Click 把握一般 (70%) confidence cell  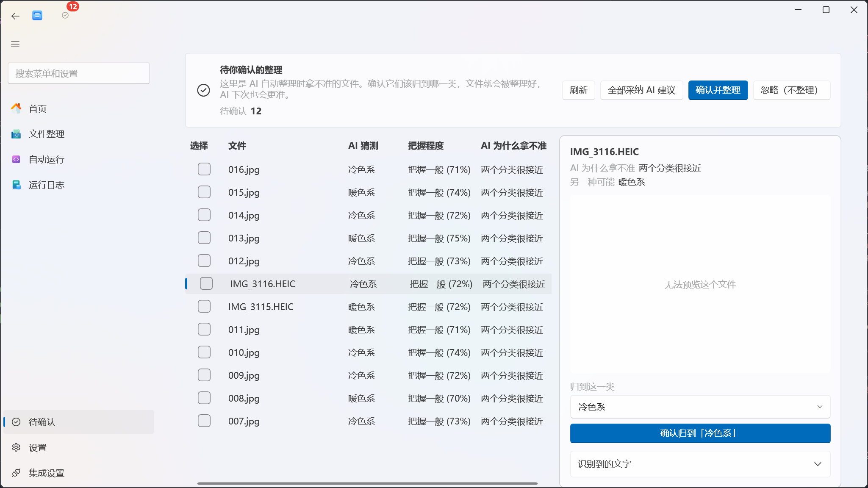click(x=439, y=398)
